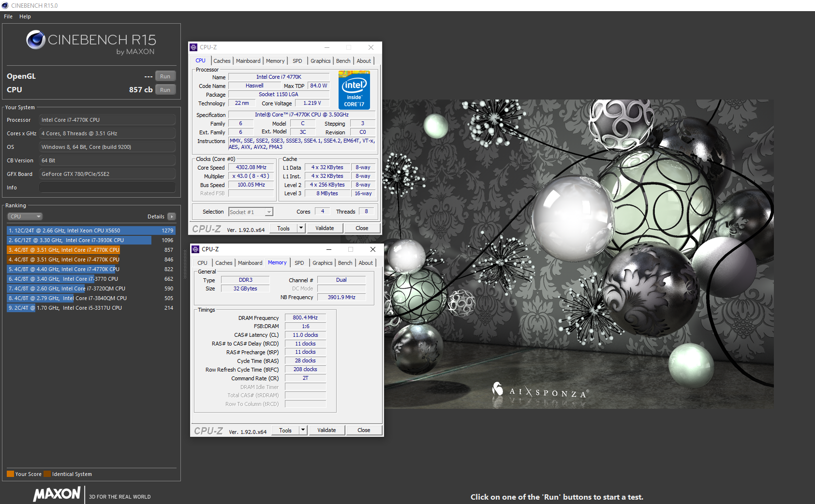Viewport: 815px width, 504px height.
Task: Select ranking row Intel Core i7-3930K CPU
Action: tap(91, 240)
